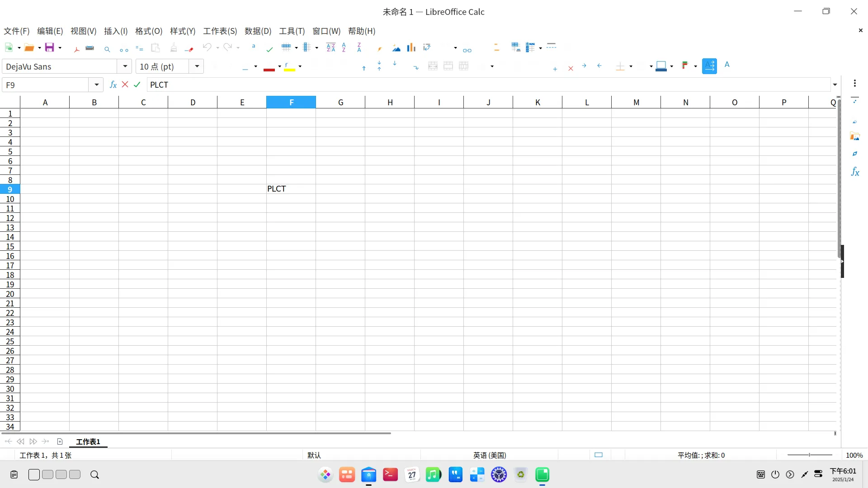Open Function Wizard beside the formula bar
This screenshot has width=868, height=488.
coord(113,84)
